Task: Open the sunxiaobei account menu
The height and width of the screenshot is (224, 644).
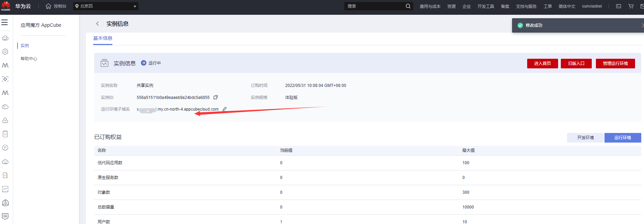Action: (592, 6)
